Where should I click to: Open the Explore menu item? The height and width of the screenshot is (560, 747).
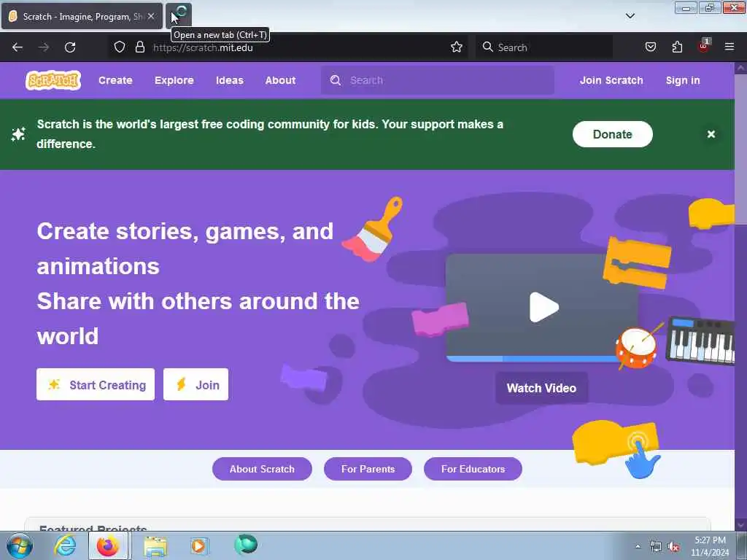(174, 80)
